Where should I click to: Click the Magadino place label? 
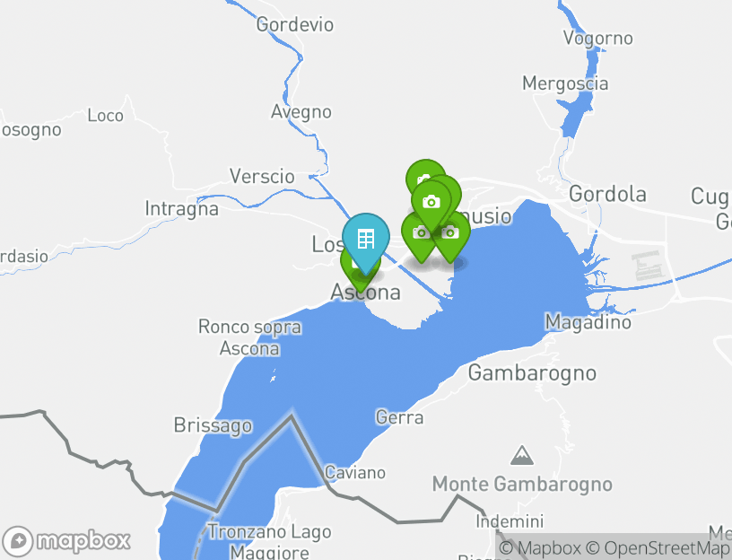coord(588,322)
